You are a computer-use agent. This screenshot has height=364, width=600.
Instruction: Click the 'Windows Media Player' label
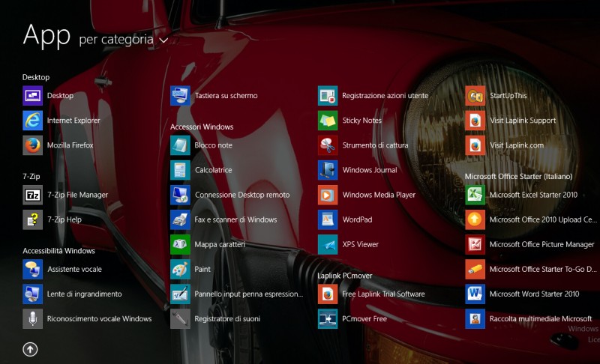[379, 195]
